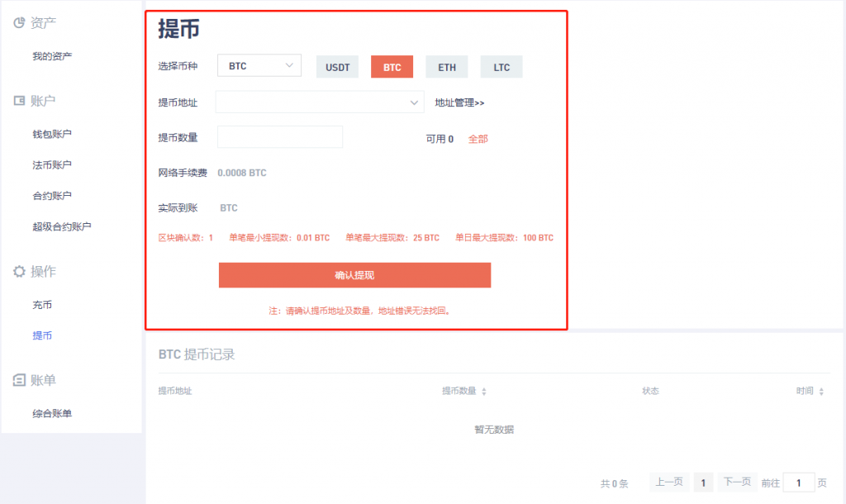Open 钱包账户 in the sidebar
Viewport: 846px width, 504px height.
tap(52, 134)
